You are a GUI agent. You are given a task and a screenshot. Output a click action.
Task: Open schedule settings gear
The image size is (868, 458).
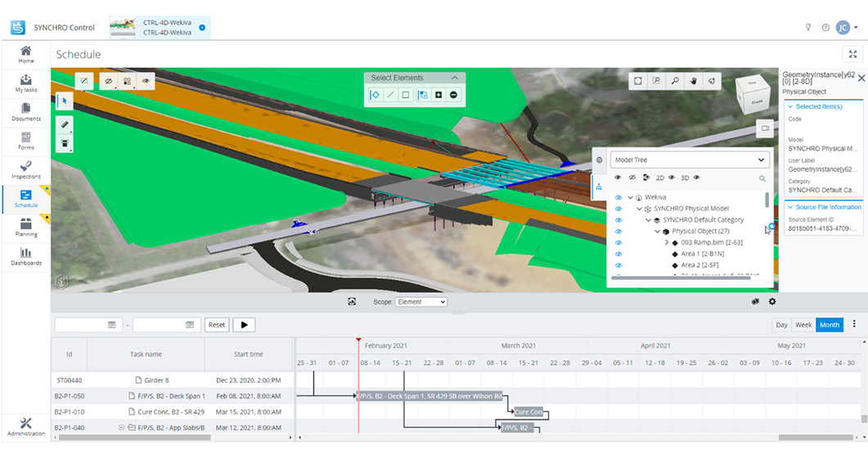772,302
